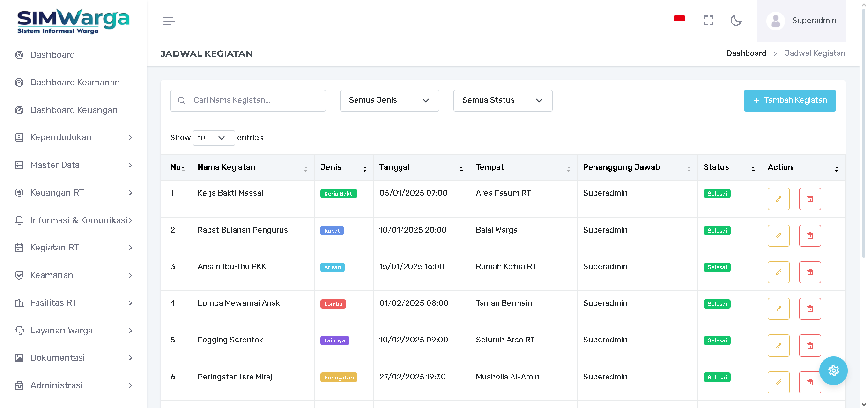
Task: Delete the Rapat Bulanan Pengurus row
Action: tap(810, 235)
